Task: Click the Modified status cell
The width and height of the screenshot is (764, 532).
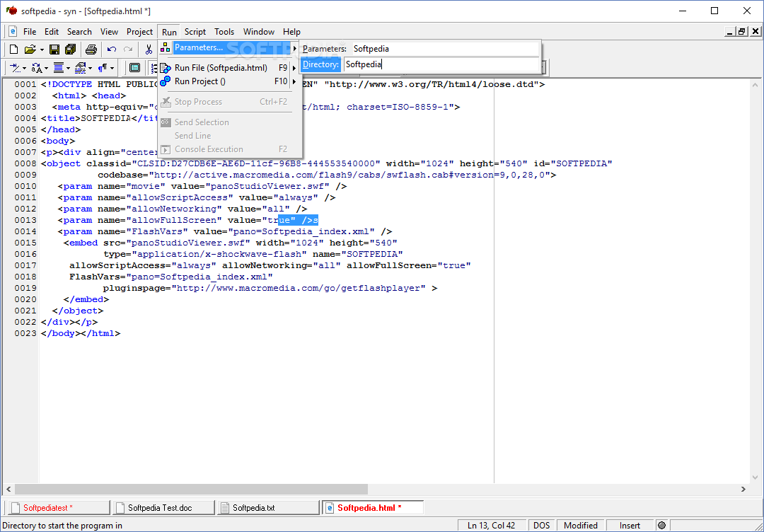Action: tap(581, 526)
